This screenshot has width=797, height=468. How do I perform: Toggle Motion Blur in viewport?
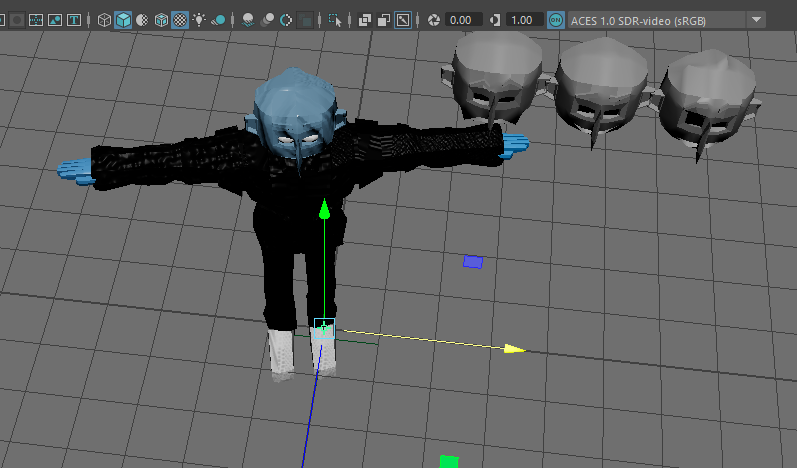pos(267,20)
